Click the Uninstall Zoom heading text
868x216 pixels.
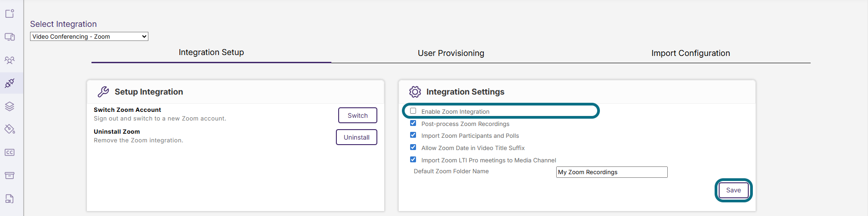point(117,132)
